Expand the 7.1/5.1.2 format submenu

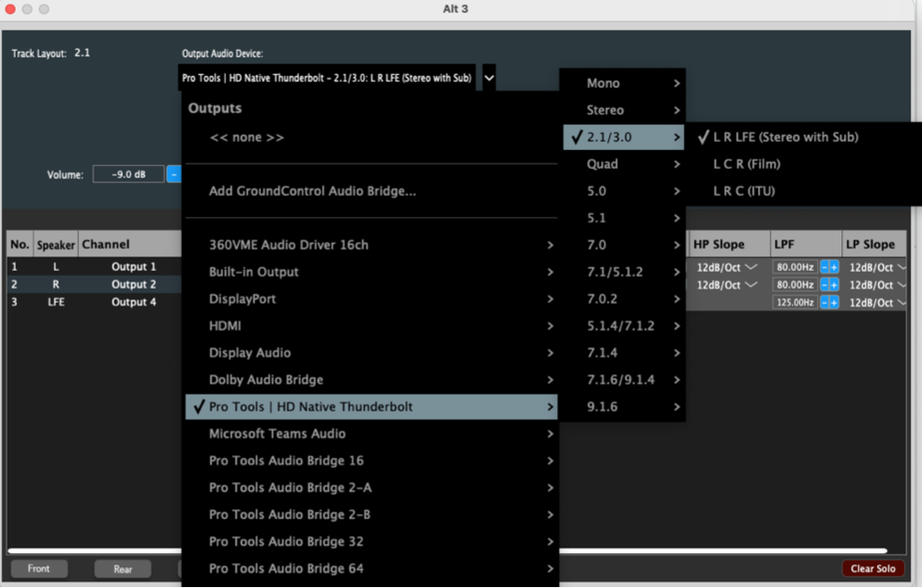pos(624,272)
